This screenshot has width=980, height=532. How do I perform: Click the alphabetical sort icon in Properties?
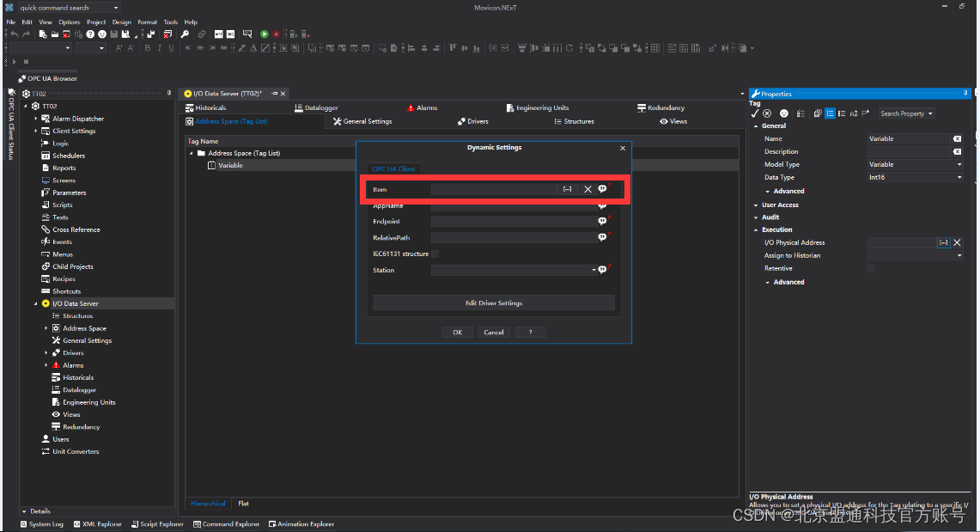click(x=854, y=113)
